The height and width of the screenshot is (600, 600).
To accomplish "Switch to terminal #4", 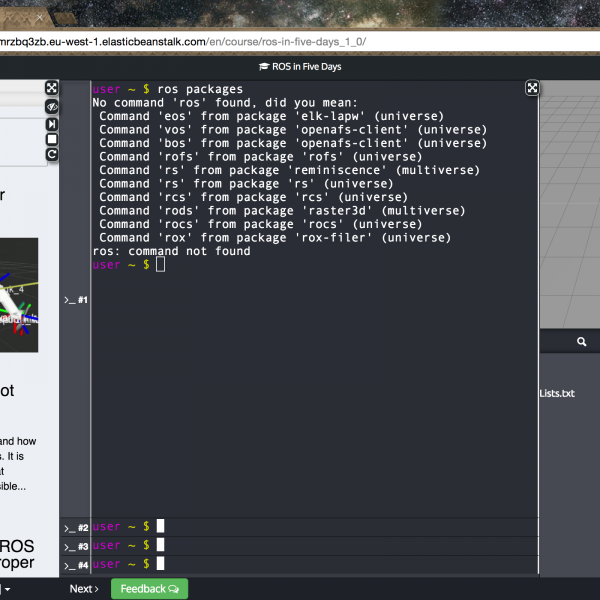I will click(x=77, y=565).
